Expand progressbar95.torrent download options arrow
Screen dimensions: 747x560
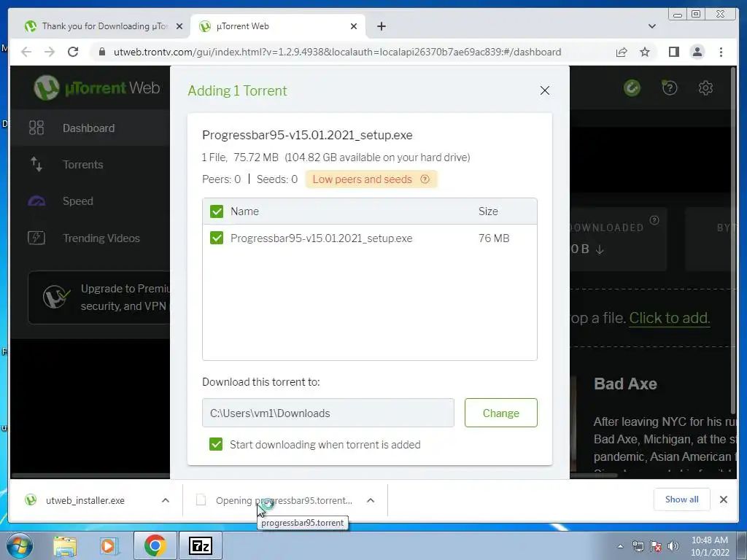[370, 500]
